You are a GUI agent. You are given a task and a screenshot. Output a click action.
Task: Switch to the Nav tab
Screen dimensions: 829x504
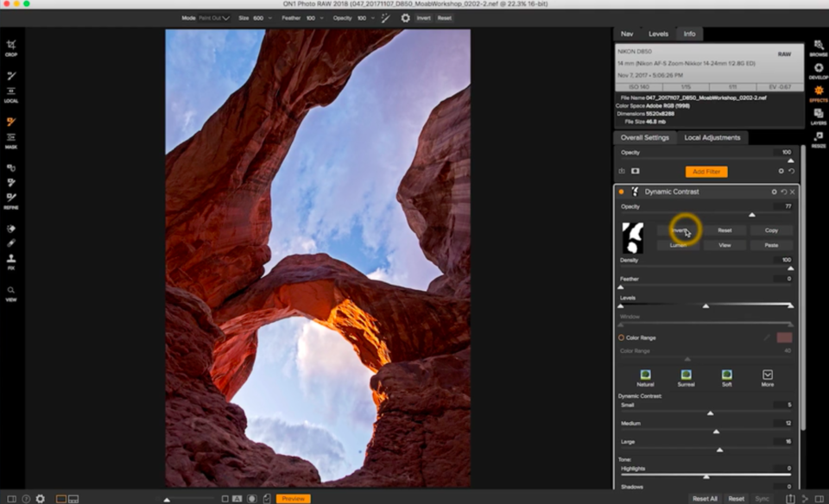(x=627, y=34)
